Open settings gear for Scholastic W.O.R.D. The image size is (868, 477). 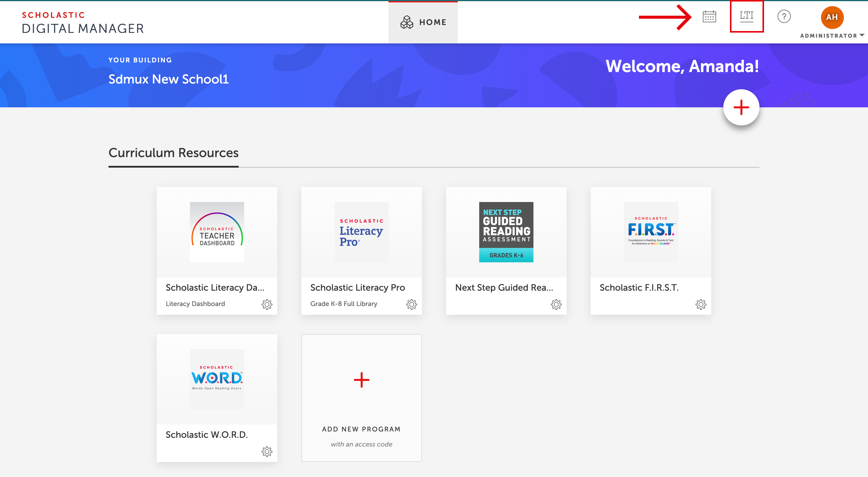click(x=267, y=451)
